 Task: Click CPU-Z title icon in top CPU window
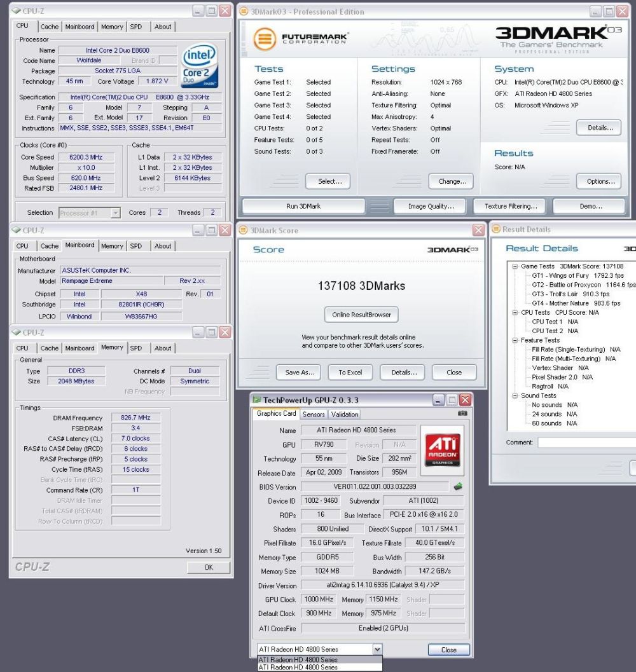point(17,11)
